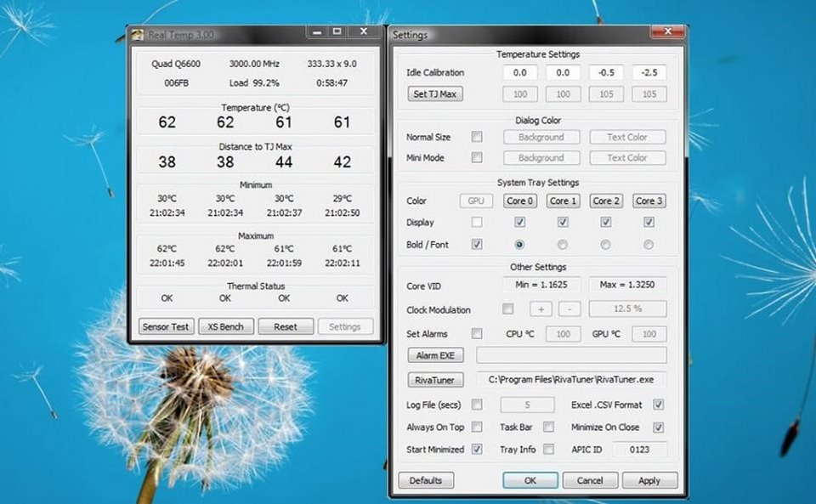Enable the Always On Top checkbox

pyautogui.click(x=477, y=427)
